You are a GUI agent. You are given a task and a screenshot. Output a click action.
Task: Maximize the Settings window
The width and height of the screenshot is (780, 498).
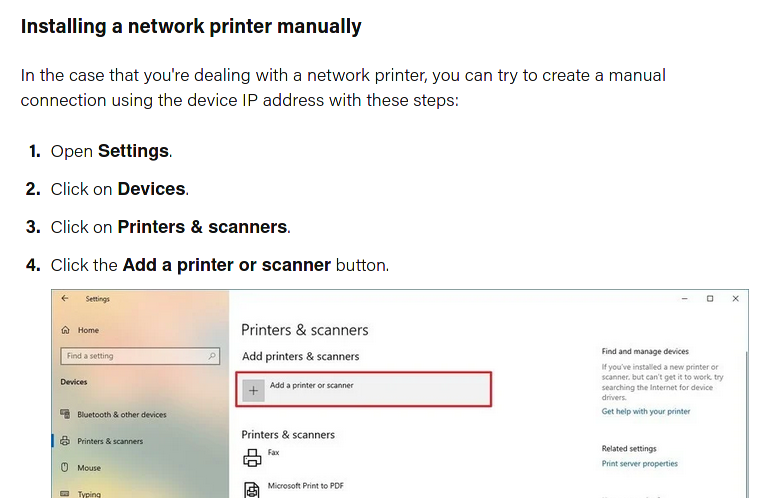point(710,299)
